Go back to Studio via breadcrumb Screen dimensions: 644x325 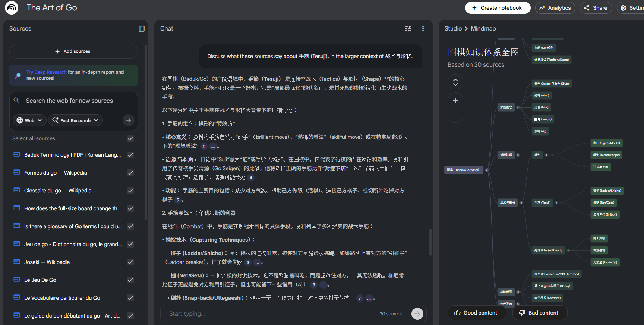coord(453,29)
